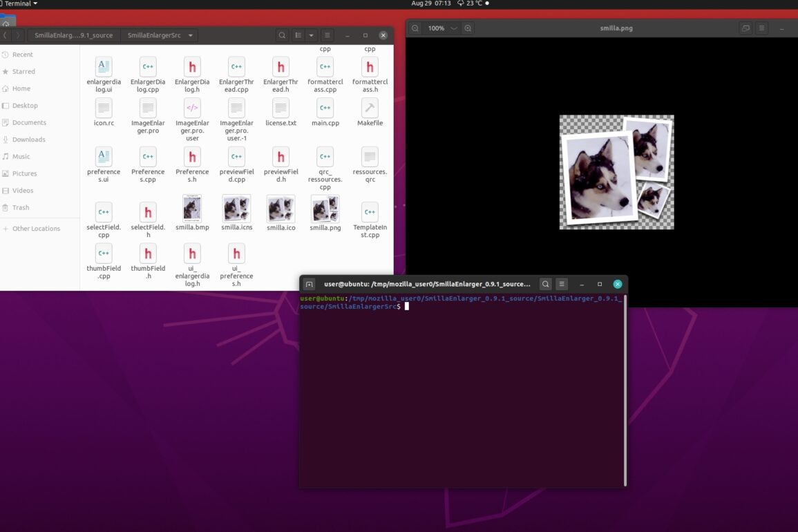Toggle file manager list view
The image size is (798, 532).
(x=298, y=35)
